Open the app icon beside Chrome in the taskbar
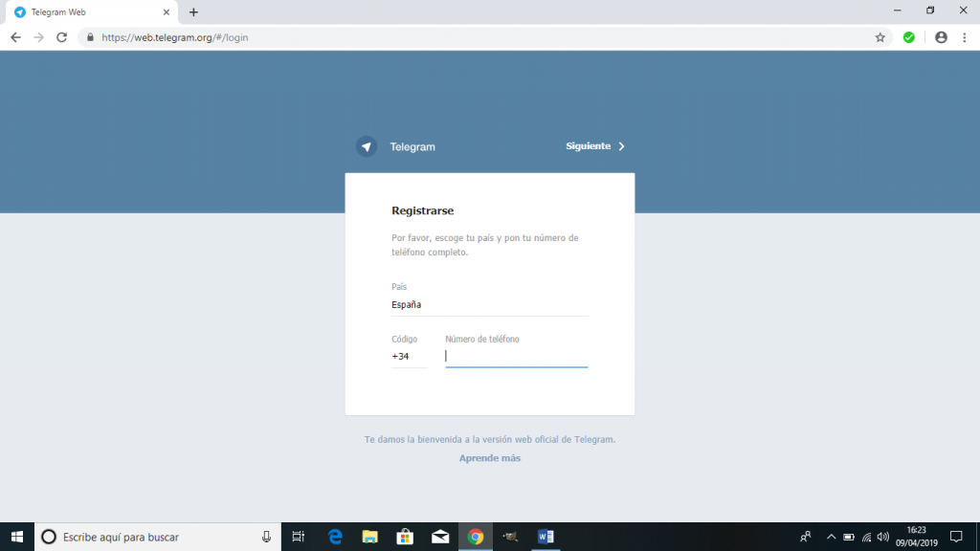 [511, 537]
